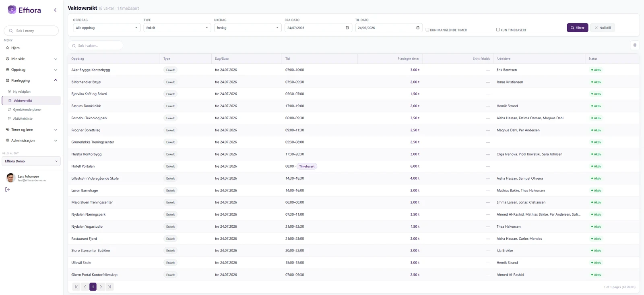Go to the first page icon

(x=76, y=287)
